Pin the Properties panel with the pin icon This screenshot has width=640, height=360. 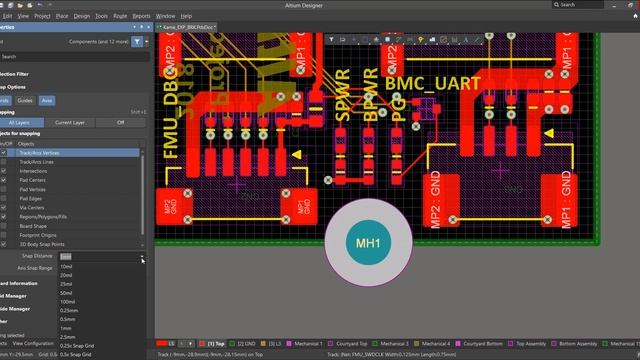coord(142,27)
